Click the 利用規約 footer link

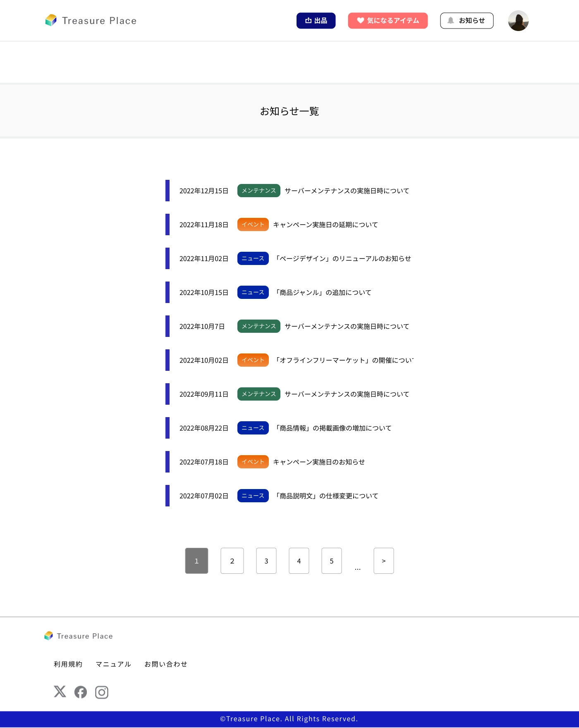point(68,664)
